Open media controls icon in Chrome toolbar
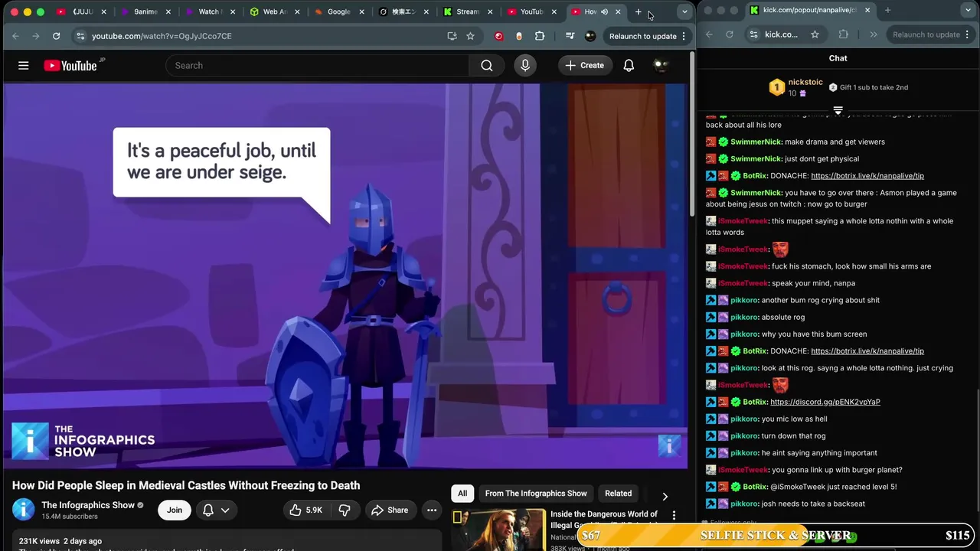The width and height of the screenshot is (980, 551). [570, 36]
